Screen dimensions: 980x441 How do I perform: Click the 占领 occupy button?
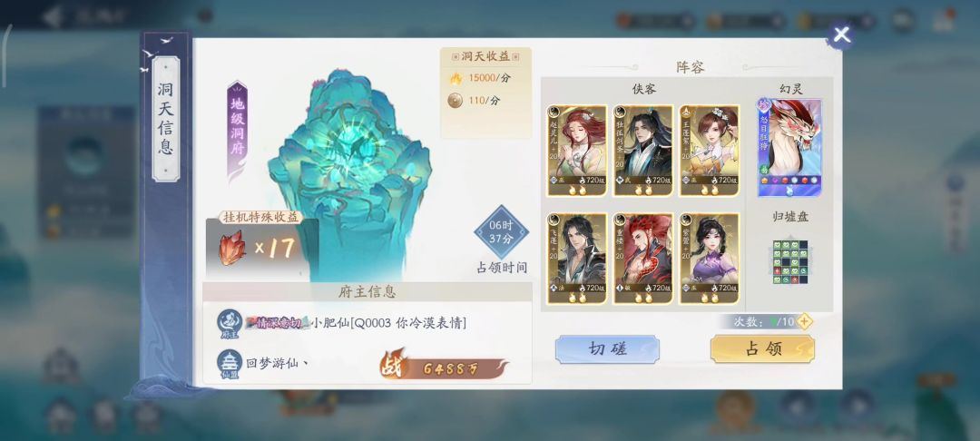click(762, 349)
